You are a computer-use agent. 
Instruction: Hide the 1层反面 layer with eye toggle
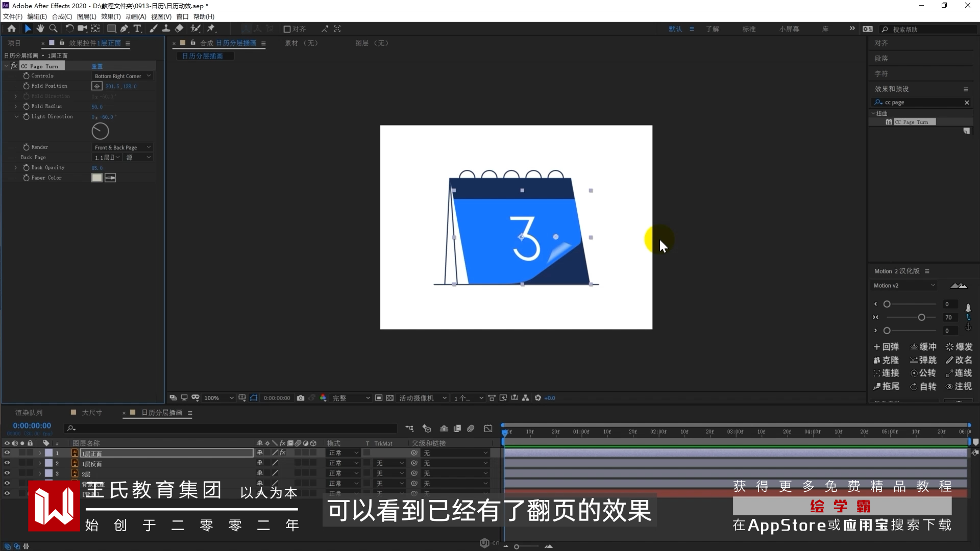point(7,463)
